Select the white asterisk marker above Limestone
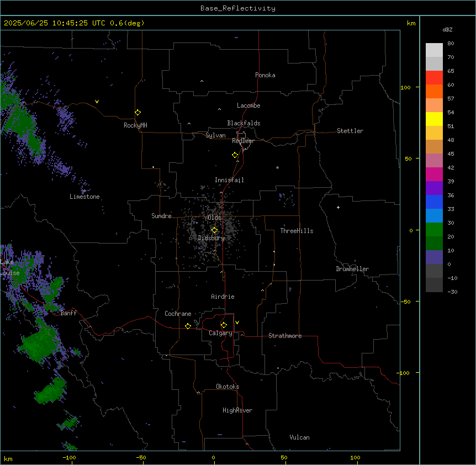The image size is (476, 465). pos(84,191)
